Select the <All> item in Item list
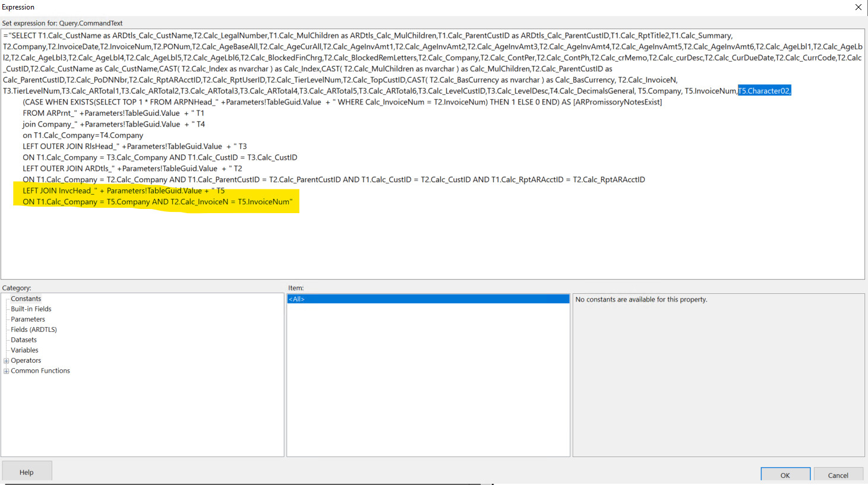The image size is (868, 485). pos(428,299)
